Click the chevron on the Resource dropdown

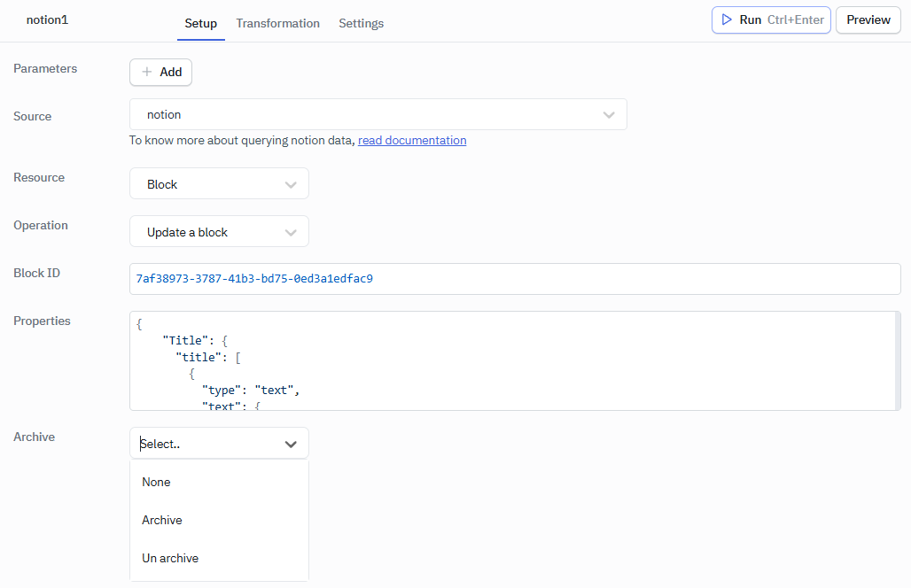pos(291,183)
